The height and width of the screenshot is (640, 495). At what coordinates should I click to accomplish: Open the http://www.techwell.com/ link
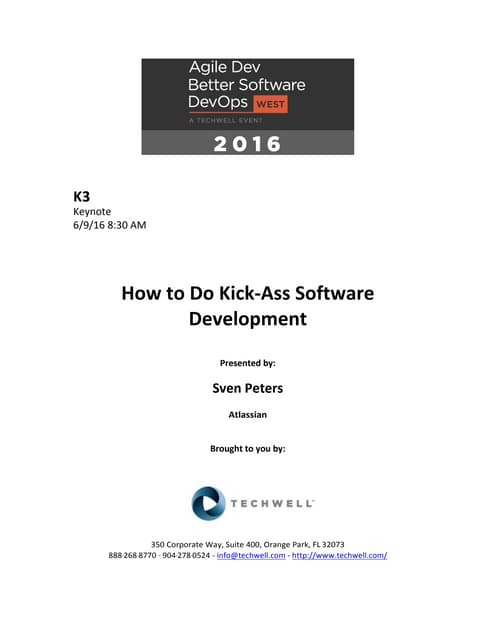tap(340, 555)
